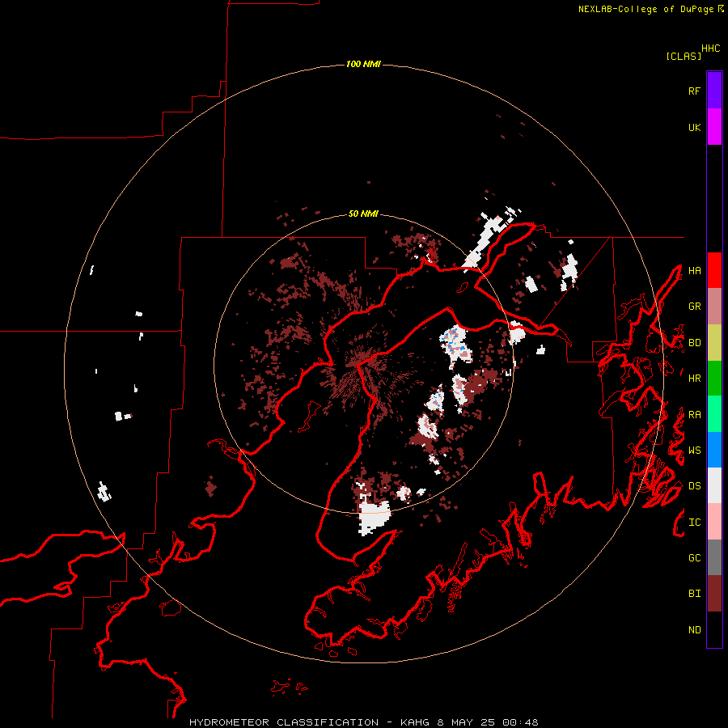Pick the WS blue legend swatch
Viewport: 728px width, 728px height.
pyautogui.click(x=714, y=450)
